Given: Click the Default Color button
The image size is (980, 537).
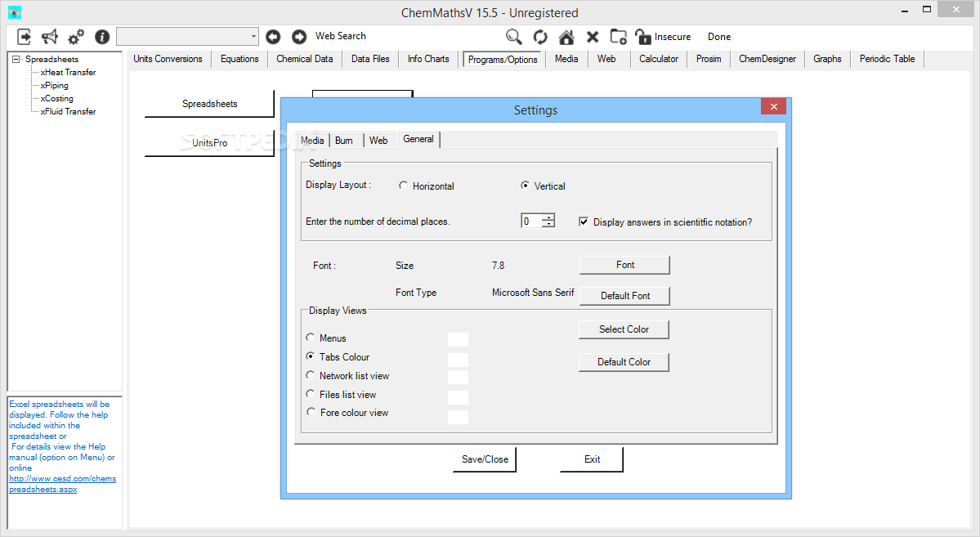Looking at the screenshot, I should click(624, 362).
